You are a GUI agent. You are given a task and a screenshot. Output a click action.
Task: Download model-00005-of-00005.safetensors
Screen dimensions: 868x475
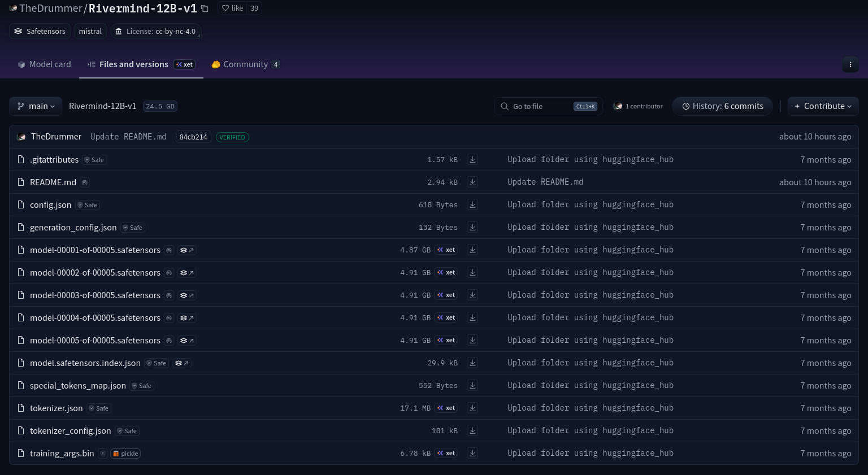(x=472, y=340)
